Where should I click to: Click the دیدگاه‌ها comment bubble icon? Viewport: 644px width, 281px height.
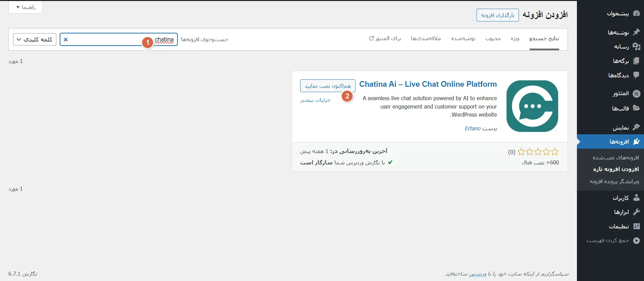636,75
